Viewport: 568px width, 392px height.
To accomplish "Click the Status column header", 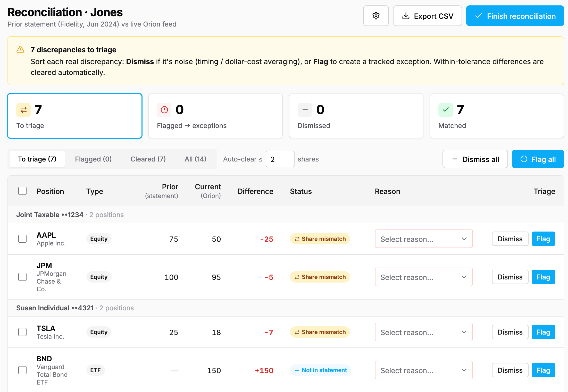I will 301,191.
